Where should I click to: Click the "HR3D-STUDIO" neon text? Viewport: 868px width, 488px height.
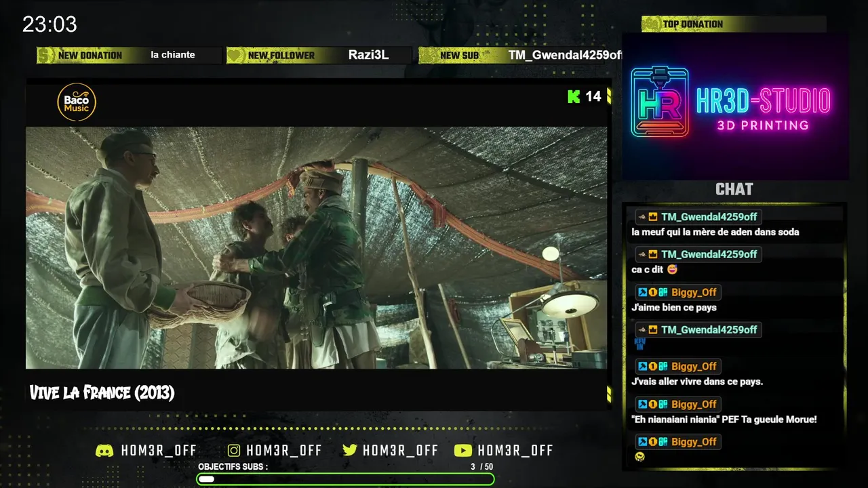764,101
